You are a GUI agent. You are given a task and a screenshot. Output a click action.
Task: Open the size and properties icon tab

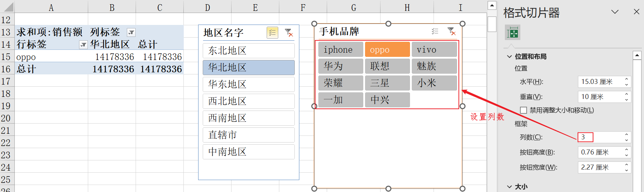coord(513,33)
